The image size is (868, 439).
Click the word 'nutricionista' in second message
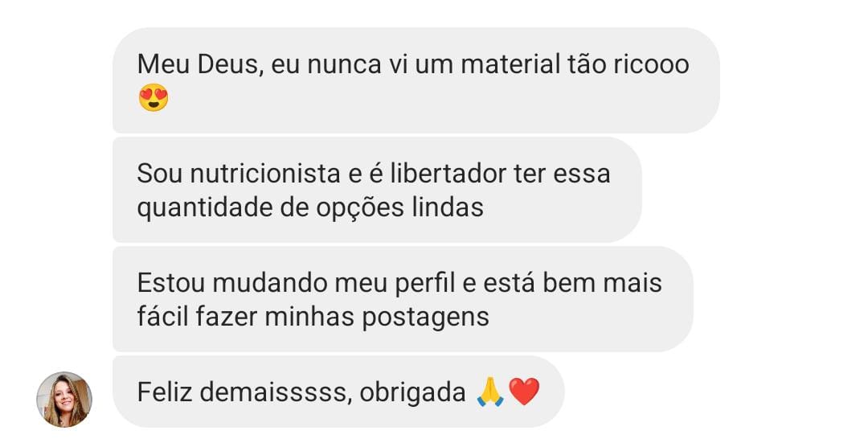coord(266,174)
